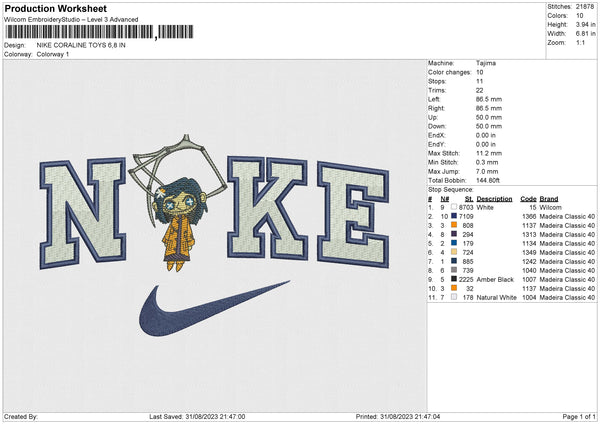Screen dimensions: 600x424
Task: Click the "N#" column header
Action: pos(445,199)
